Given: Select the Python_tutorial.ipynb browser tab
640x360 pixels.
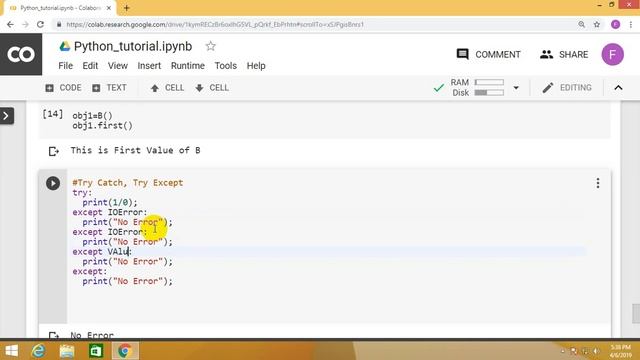Looking at the screenshot, I should [x=60, y=8].
